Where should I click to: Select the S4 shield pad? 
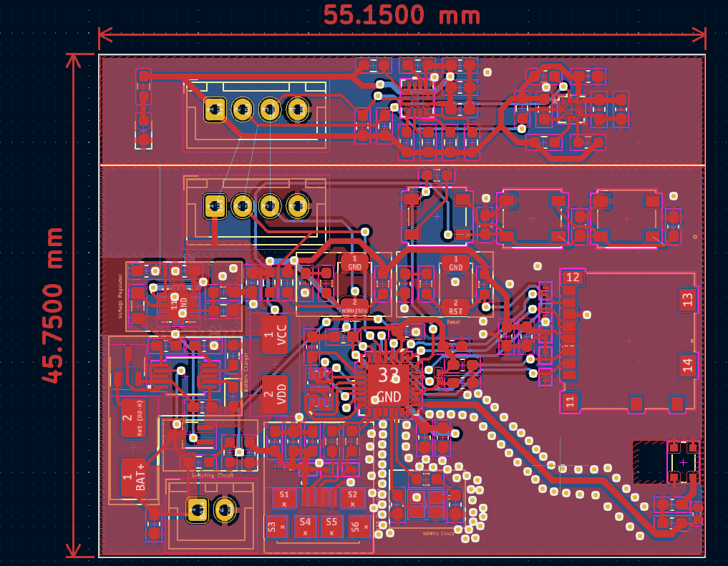tap(305, 527)
